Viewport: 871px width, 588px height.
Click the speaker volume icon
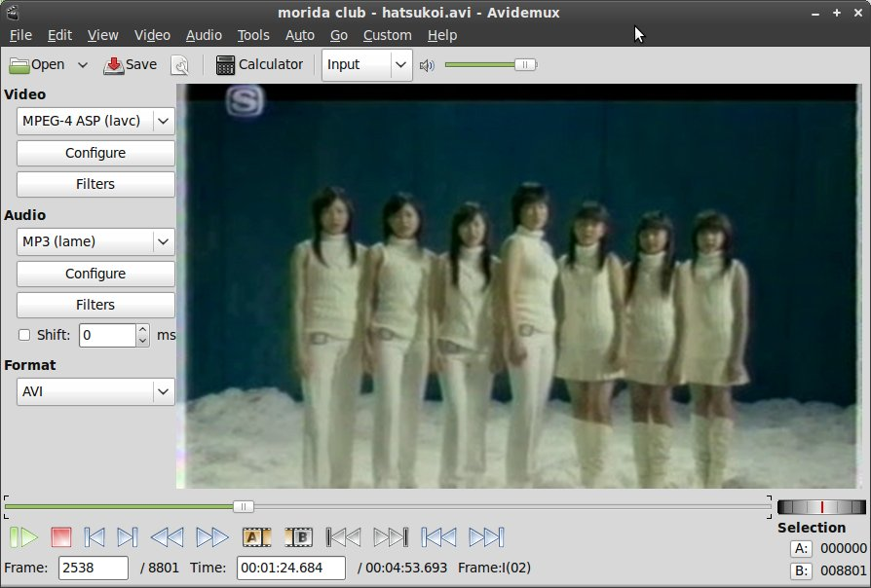click(x=427, y=65)
